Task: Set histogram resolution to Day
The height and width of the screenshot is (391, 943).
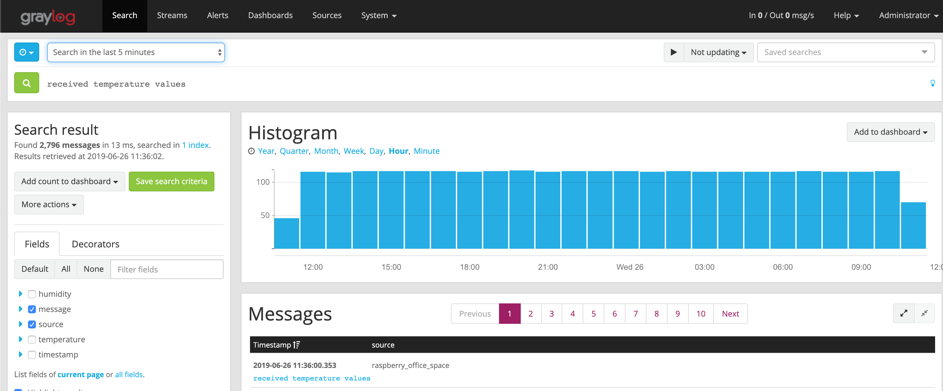Action: click(x=376, y=151)
